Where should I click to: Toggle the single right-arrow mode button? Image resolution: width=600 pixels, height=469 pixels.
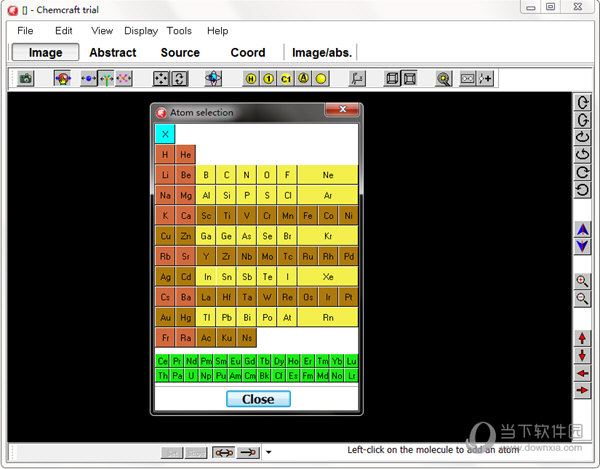coord(248,453)
